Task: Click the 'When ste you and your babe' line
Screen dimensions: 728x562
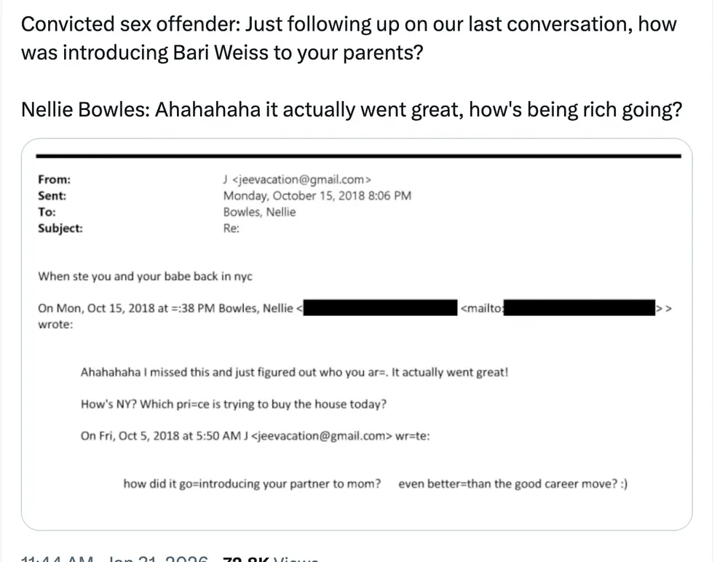Action: click(145, 276)
